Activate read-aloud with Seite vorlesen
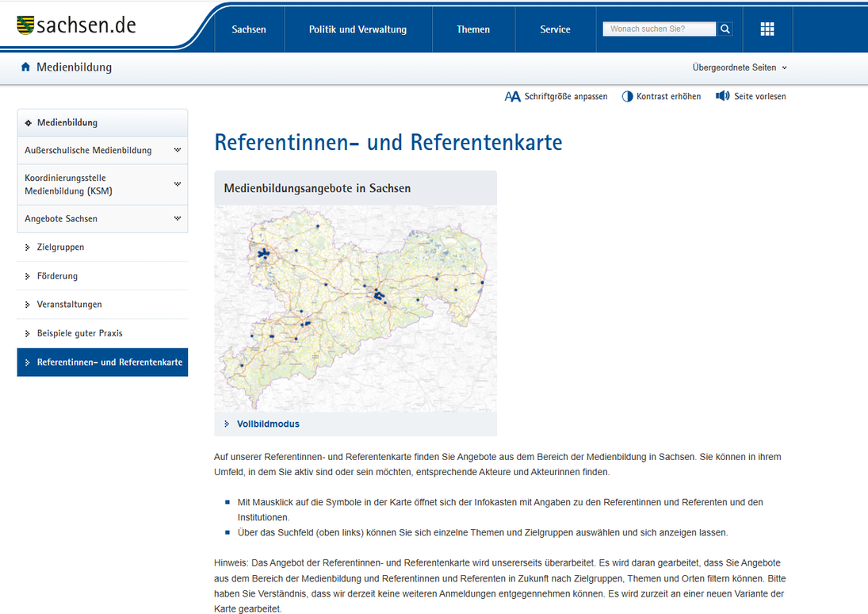Image resolution: width=868 pixels, height=614 pixels. coord(759,96)
